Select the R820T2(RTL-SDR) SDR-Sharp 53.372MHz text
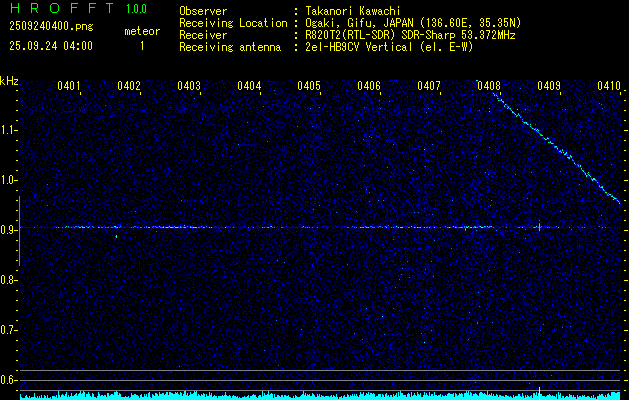This screenshot has height=400, width=629. pos(410,35)
